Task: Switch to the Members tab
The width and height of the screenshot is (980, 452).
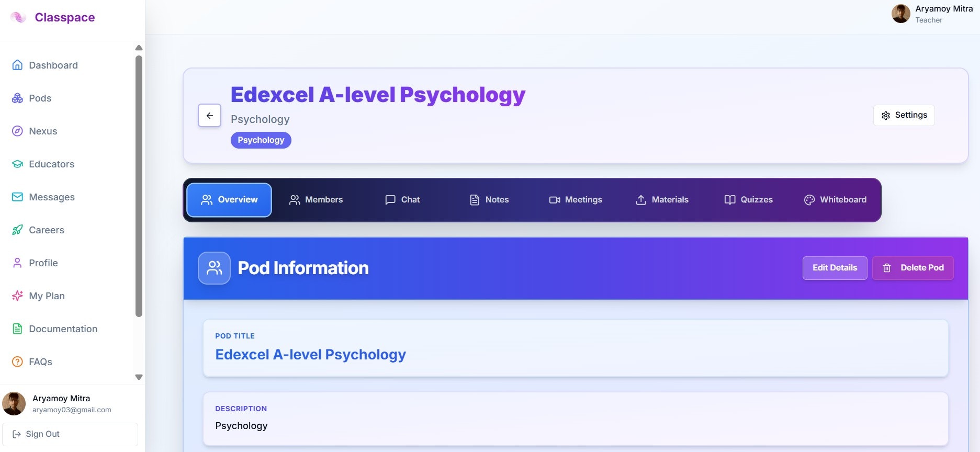Action: (316, 200)
